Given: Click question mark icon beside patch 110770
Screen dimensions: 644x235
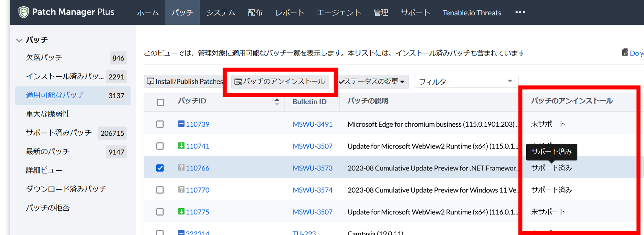Looking at the screenshot, I should 181,190.
